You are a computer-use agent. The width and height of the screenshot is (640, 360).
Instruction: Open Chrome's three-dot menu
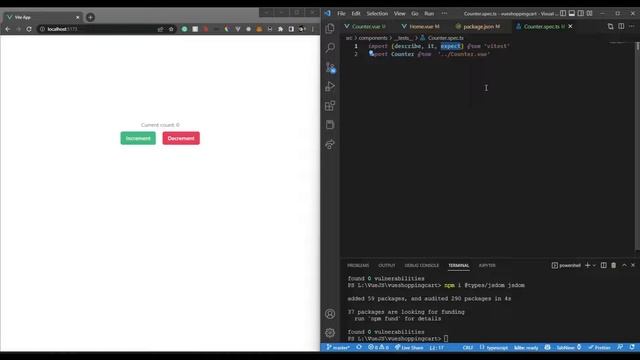click(x=313, y=29)
